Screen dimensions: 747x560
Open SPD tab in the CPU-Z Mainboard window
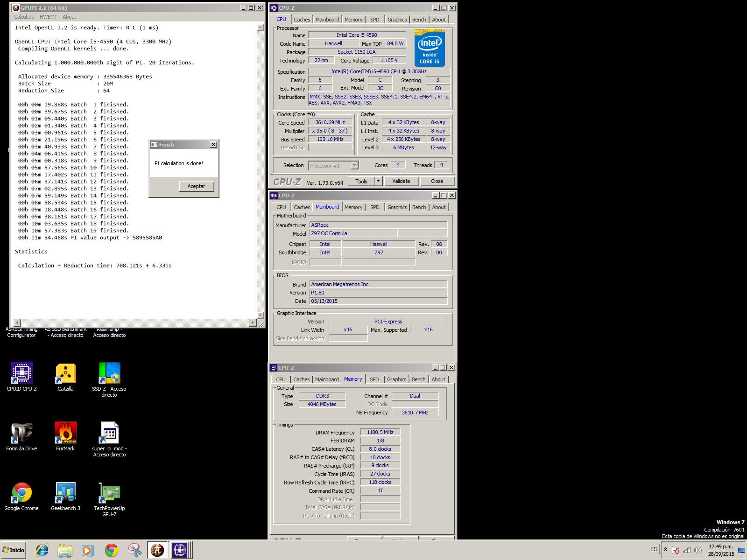375,207
